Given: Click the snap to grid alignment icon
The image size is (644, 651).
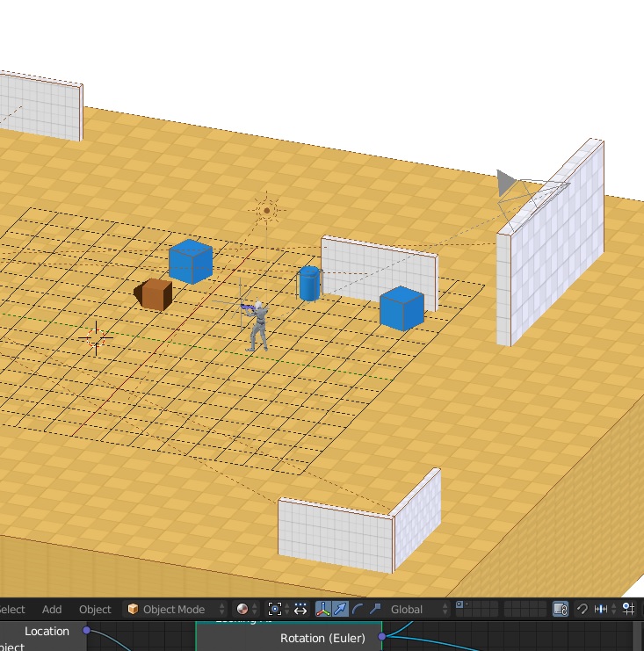Looking at the screenshot, I should pos(628,609).
